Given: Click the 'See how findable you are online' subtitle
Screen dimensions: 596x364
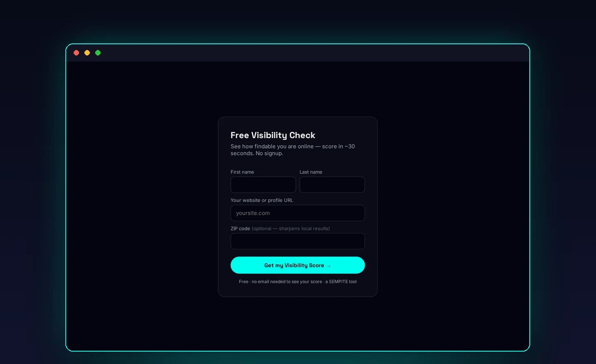Looking at the screenshot, I should 293,150.
